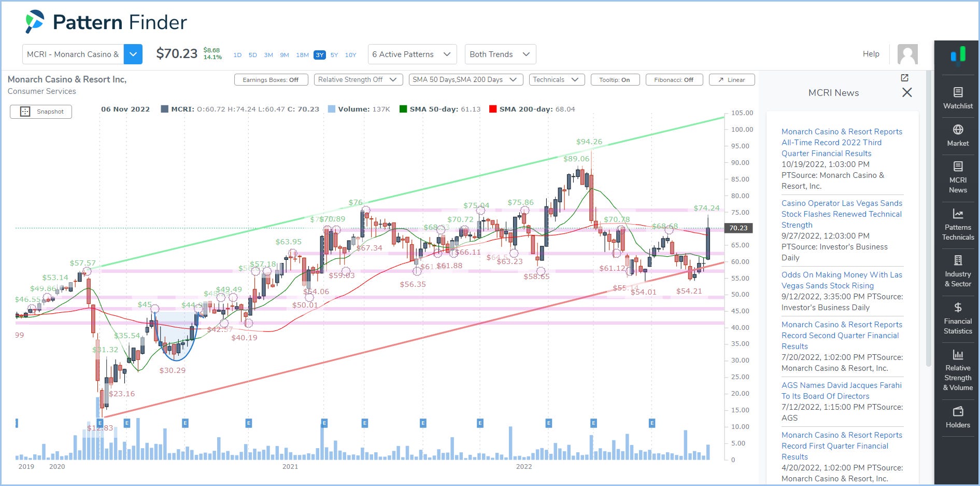
Task: Toggle Earnings Boxes Off button
Action: click(x=271, y=80)
